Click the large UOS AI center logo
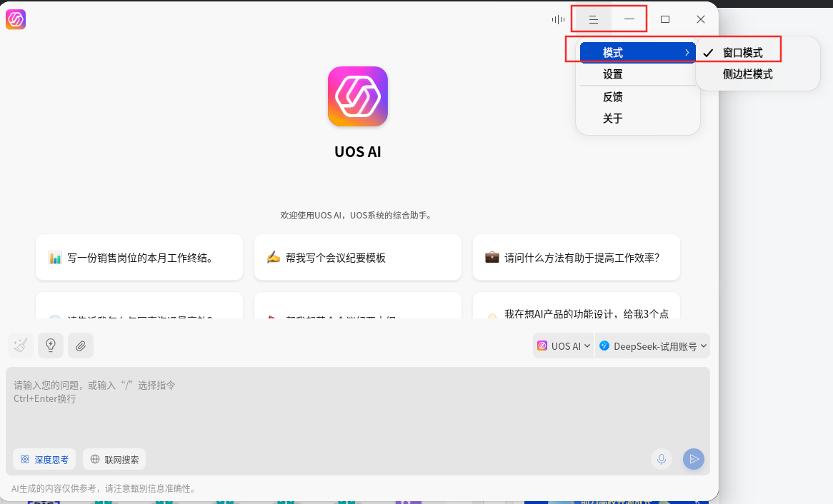The image size is (833, 504). (357, 96)
